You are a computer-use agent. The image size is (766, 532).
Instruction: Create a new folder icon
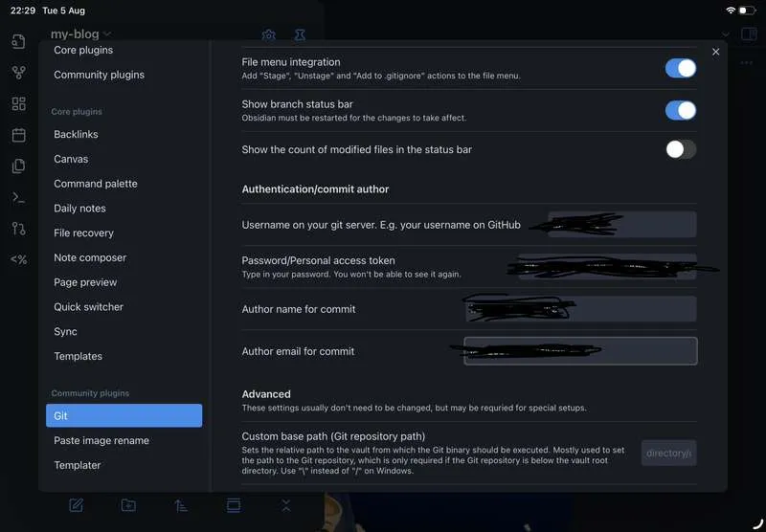pyautogui.click(x=128, y=505)
